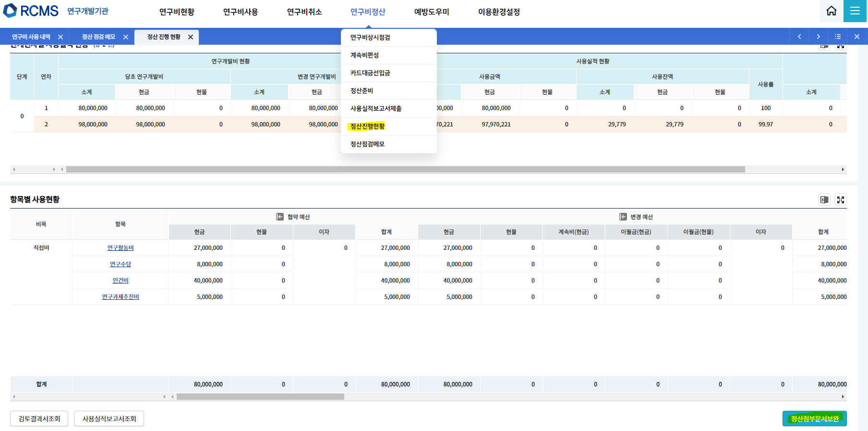Click upper table horizontal scrollbar thumb

406,169
